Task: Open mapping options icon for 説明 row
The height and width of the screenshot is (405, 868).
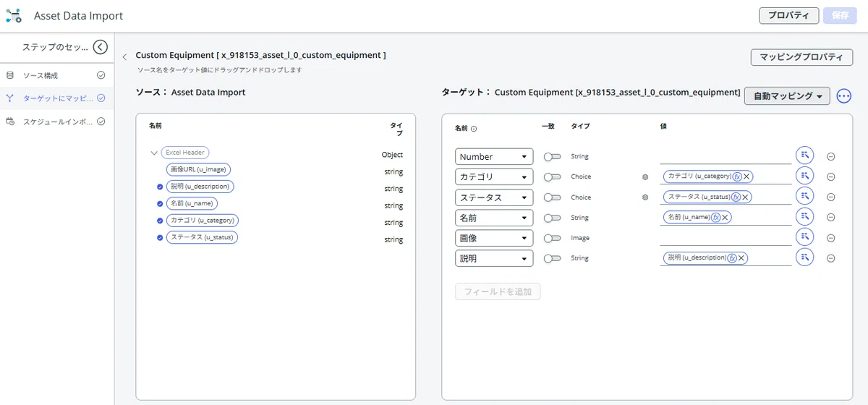Action: (804, 257)
